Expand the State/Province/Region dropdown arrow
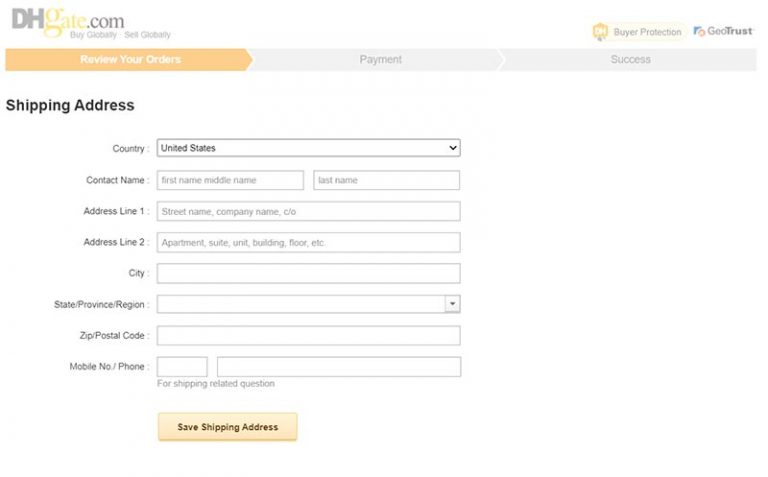768x477 pixels. click(452, 304)
